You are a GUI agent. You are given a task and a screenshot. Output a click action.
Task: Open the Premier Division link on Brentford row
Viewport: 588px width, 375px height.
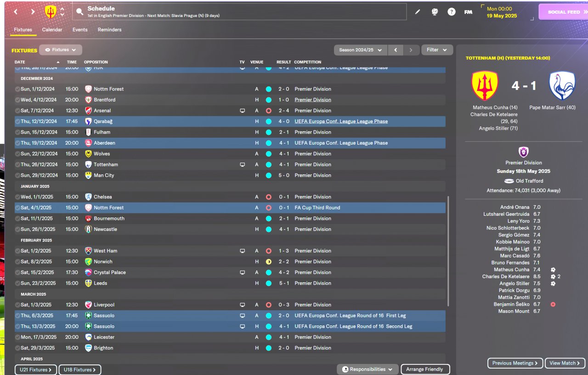(313, 100)
